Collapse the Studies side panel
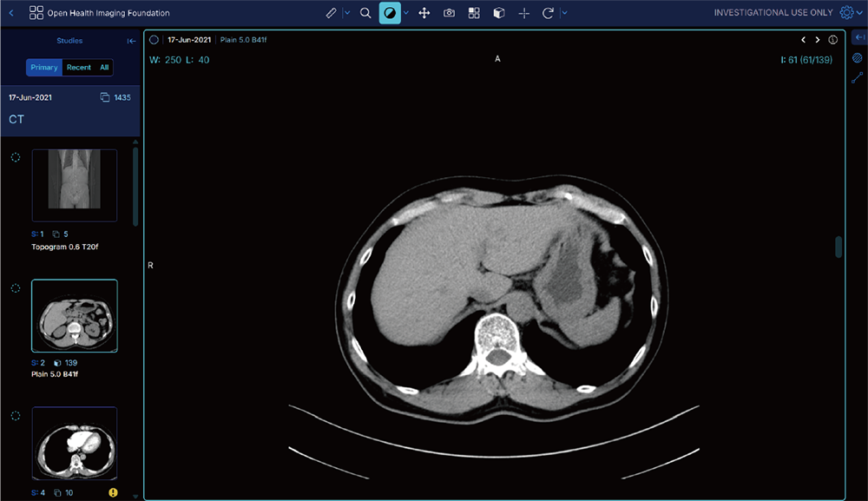The height and width of the screenshot is (501, 868). point(131,41)
